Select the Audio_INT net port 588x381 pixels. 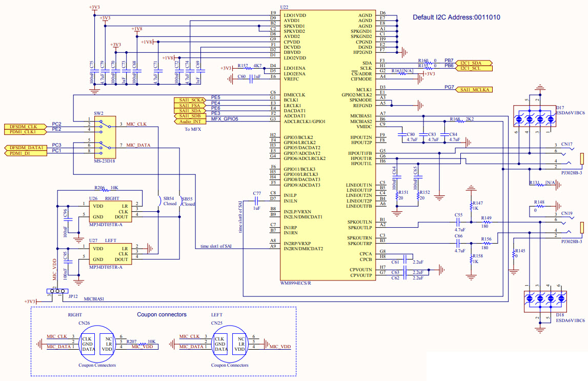pyautogui.click(x=190, y=122)
